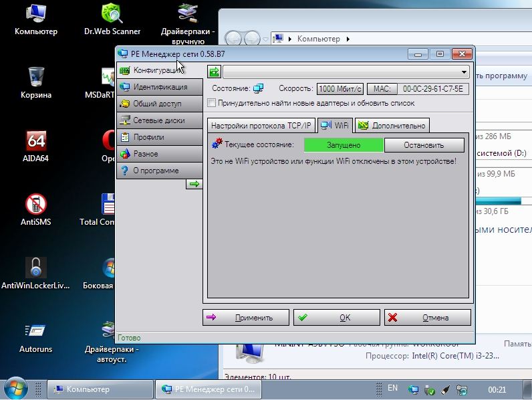The width and height of the screenshot is (532, 400).
Task: Open the Сетевые диски section
Action: pyautogui.click(x=159, y=120)
